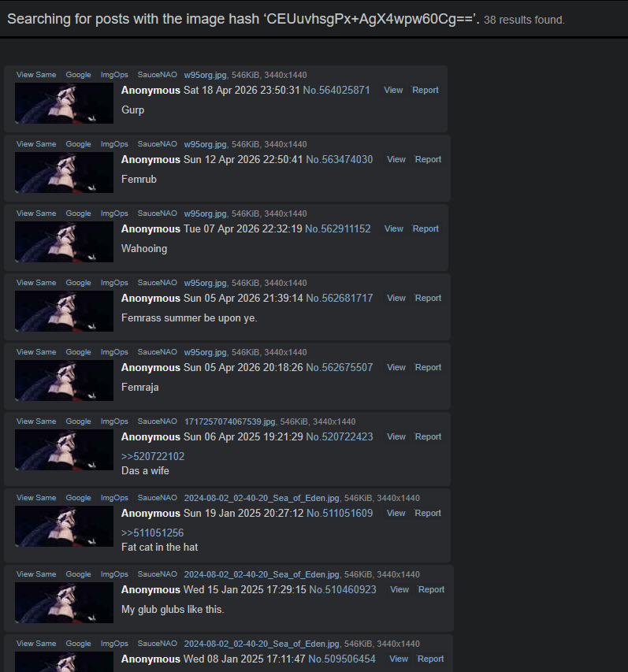628x672 pixels.
Task: View post No.562675507
Action: pyautogui.click(x=396, y=368)
